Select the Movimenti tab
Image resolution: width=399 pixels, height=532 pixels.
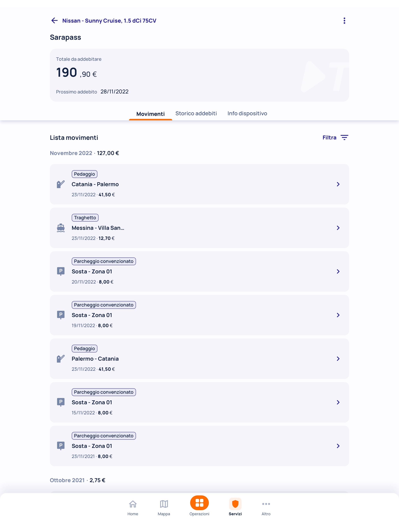(150, 114)
